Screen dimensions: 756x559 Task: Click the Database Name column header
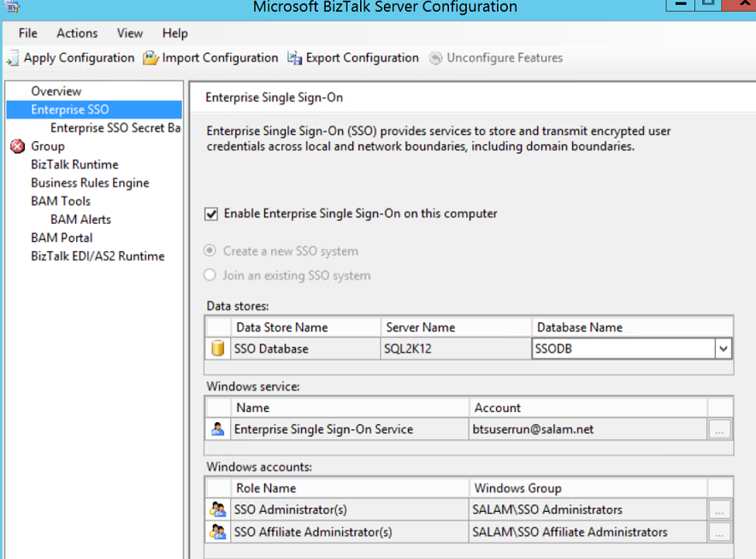point(633,327)
